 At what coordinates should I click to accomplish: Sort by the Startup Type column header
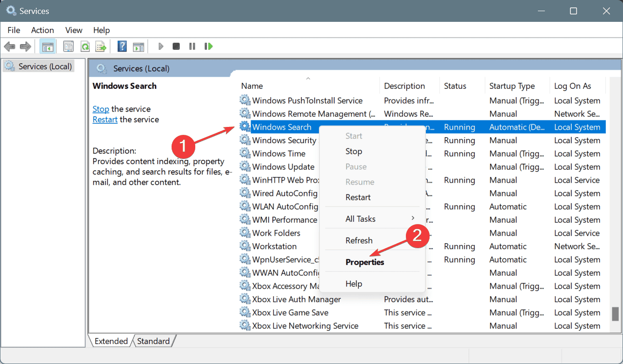[517, 86]
